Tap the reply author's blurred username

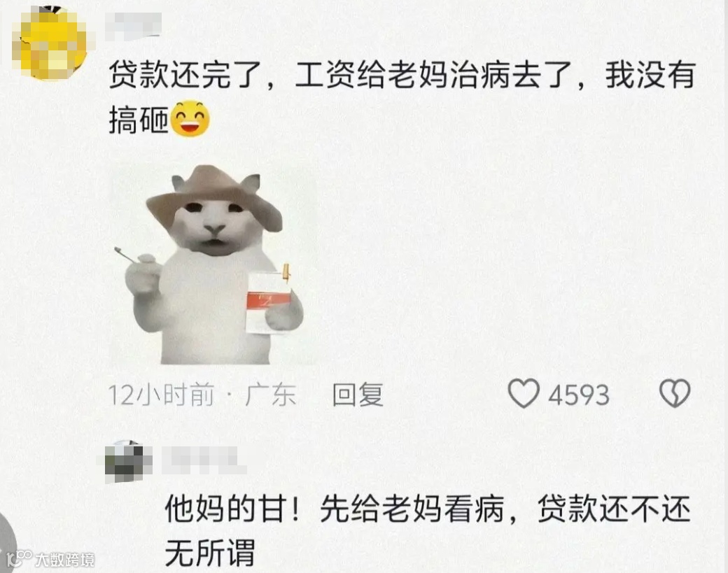coord(204,460)
